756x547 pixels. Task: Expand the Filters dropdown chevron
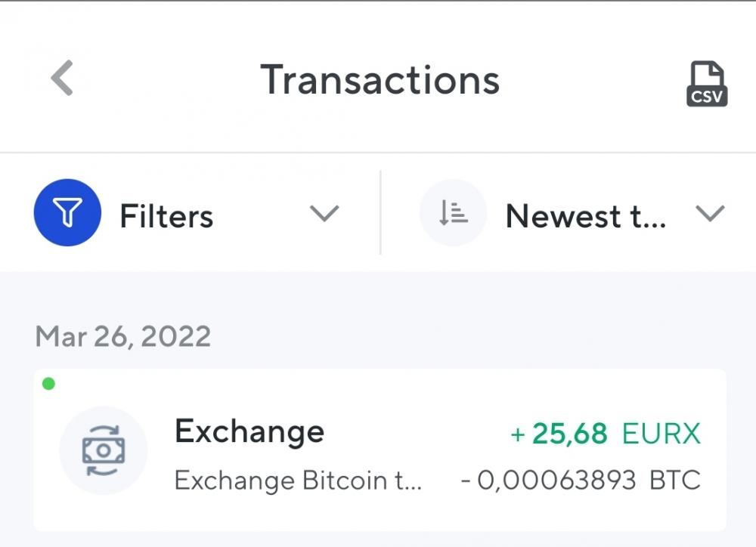[x=324, y=214]
